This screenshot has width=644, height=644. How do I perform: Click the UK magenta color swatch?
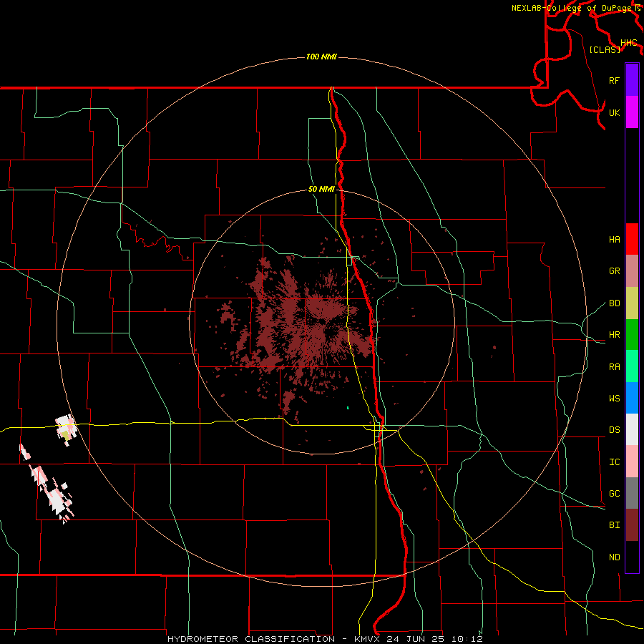tap(632, 112)
